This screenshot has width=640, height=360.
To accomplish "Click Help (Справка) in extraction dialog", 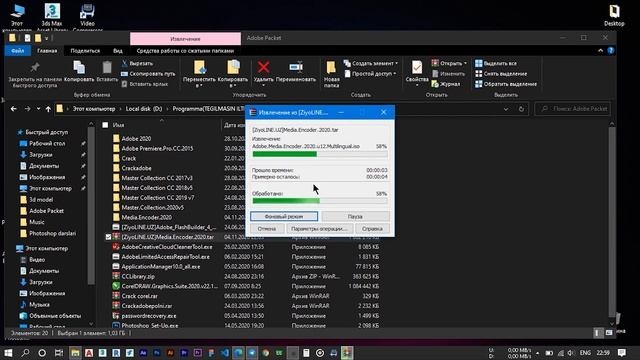I will coord(372,229).
